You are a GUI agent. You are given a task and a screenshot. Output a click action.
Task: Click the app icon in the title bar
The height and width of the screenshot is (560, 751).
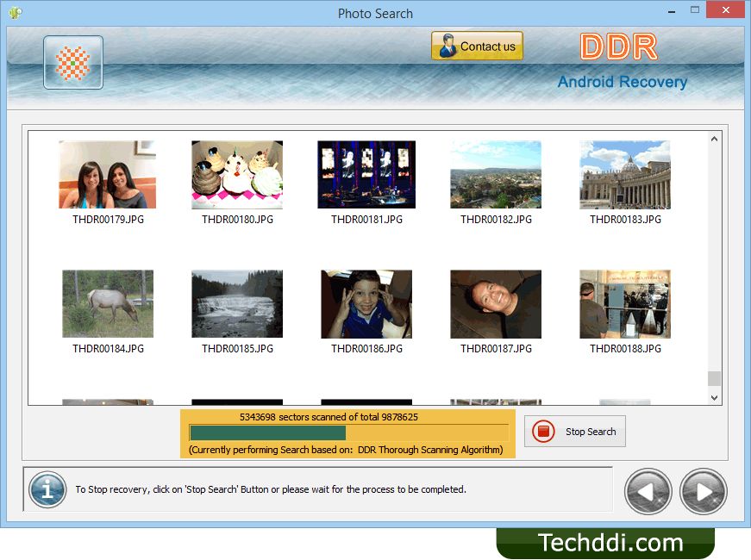click(x=16, y=12)
